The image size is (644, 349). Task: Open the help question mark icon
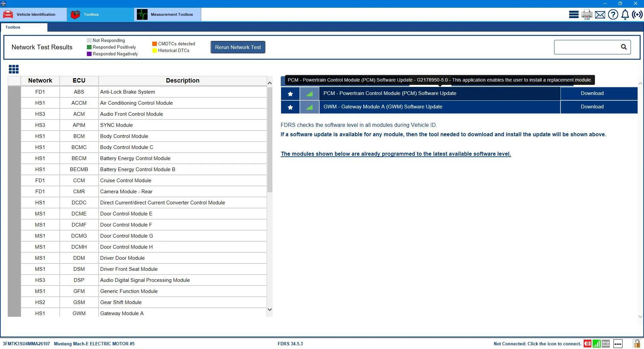613,15
